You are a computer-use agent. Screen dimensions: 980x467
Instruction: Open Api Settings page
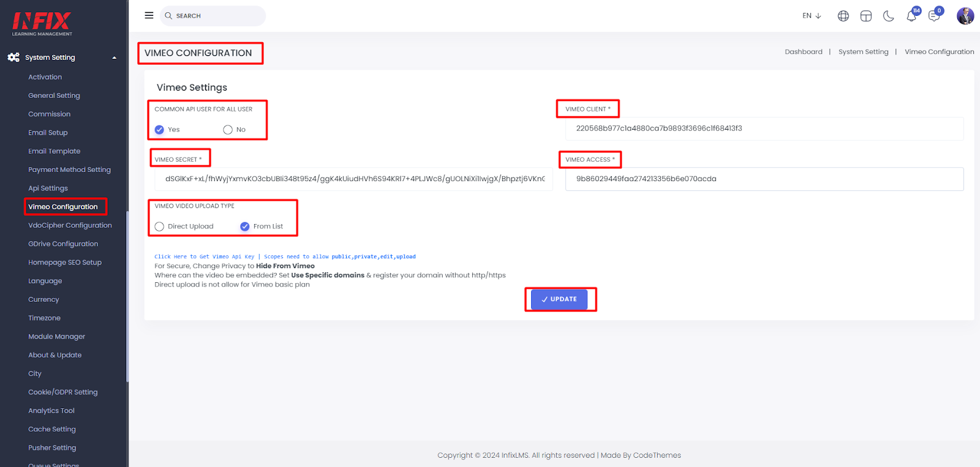pos(48,189)
